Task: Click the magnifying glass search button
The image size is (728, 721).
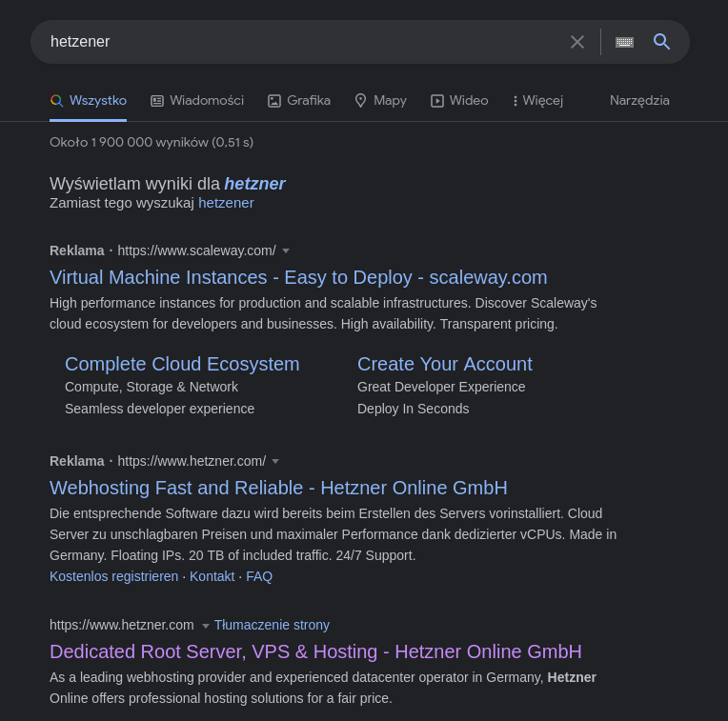Action: [x=661, y=42]
